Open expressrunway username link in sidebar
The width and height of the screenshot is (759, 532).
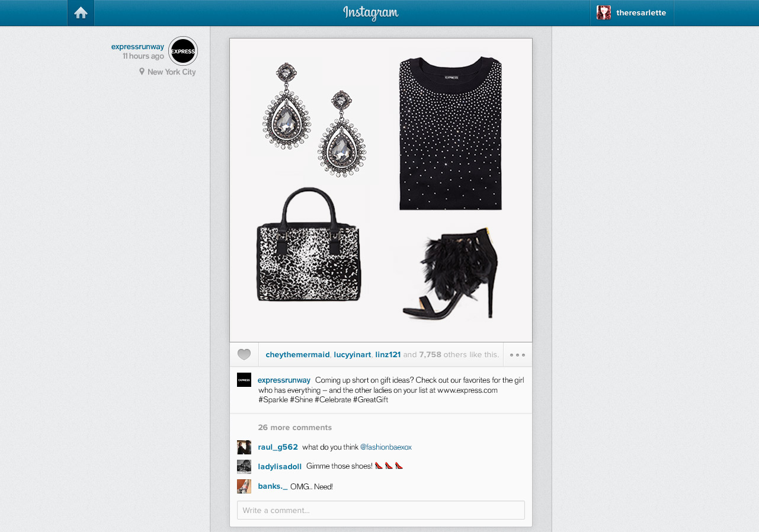point(137,47)
